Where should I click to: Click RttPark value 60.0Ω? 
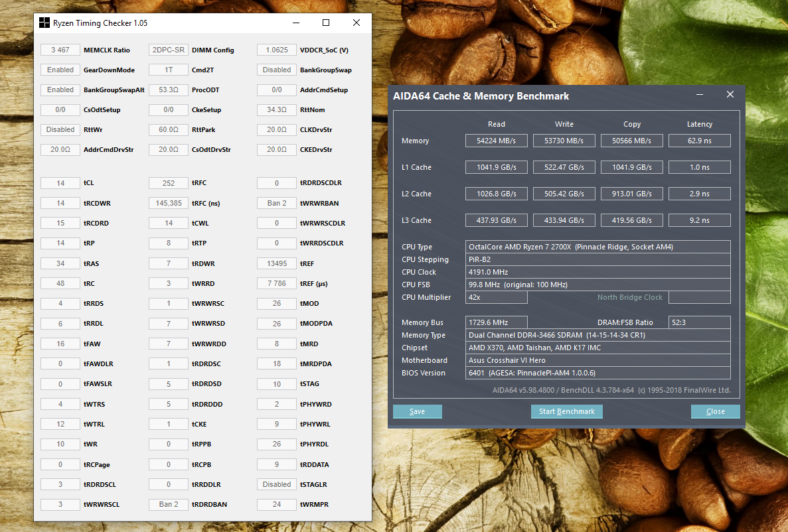click(x=169, y=129)
